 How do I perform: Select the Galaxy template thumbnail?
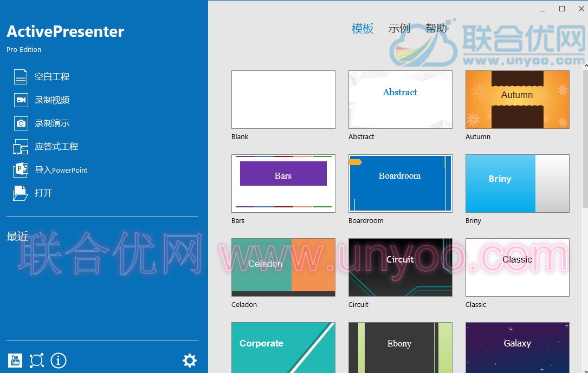click(x=518, y=348)
